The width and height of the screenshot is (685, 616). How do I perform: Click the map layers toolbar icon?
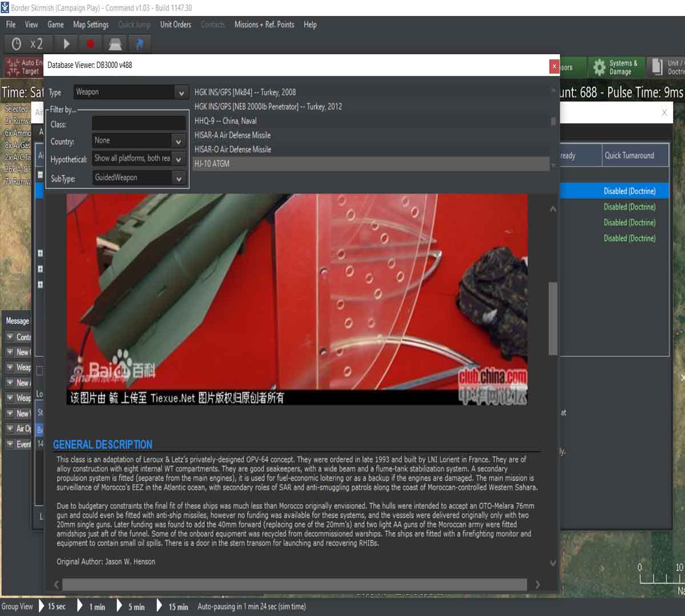click(x=115, y=43)
